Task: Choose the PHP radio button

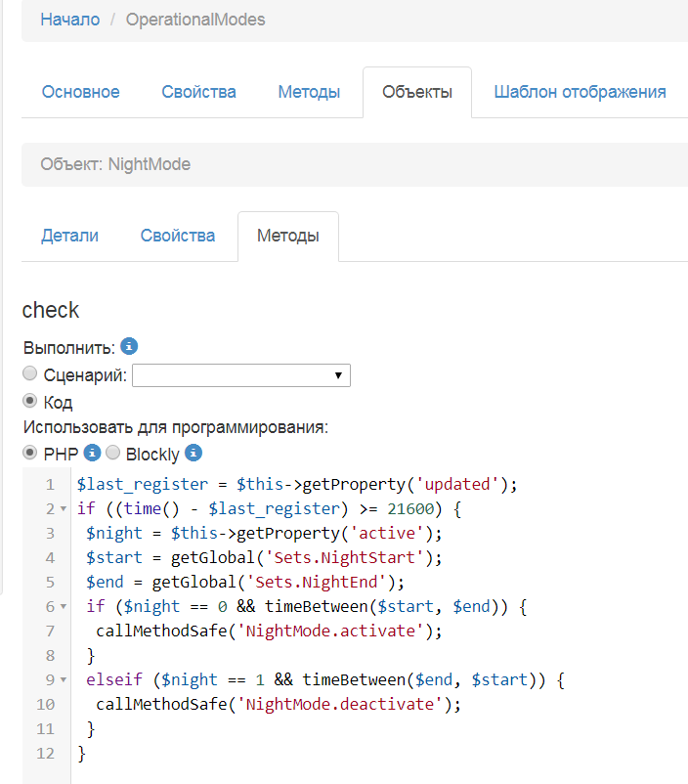Action: coord(30,453)
